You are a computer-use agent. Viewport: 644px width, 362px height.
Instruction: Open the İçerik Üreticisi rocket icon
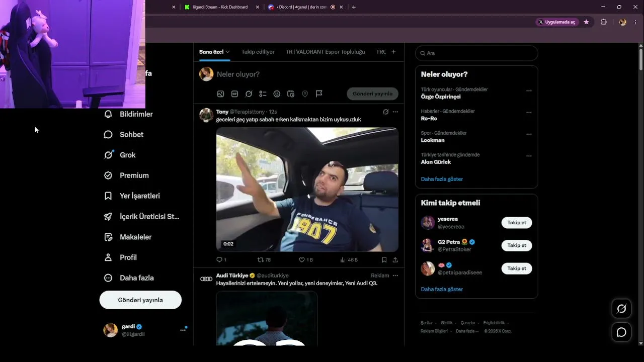(x=108, y=217)
